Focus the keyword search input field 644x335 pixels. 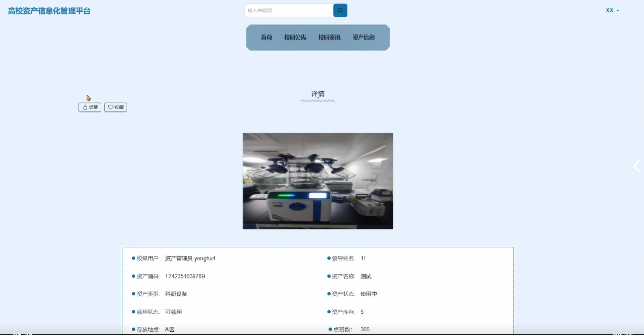[289, 10]
